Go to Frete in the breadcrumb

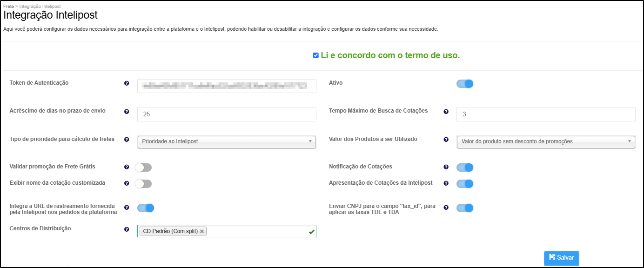pos(8,7)
